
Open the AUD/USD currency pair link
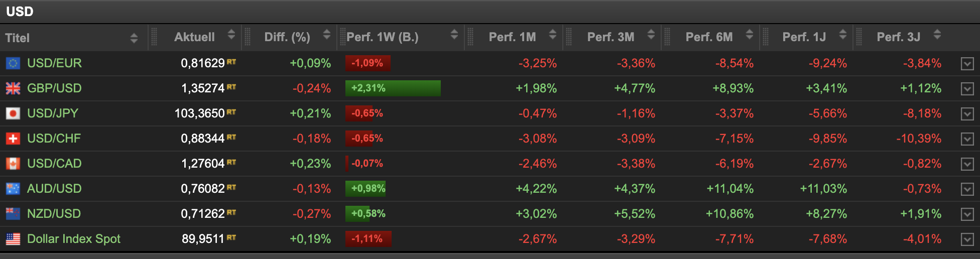pos(54,189)
